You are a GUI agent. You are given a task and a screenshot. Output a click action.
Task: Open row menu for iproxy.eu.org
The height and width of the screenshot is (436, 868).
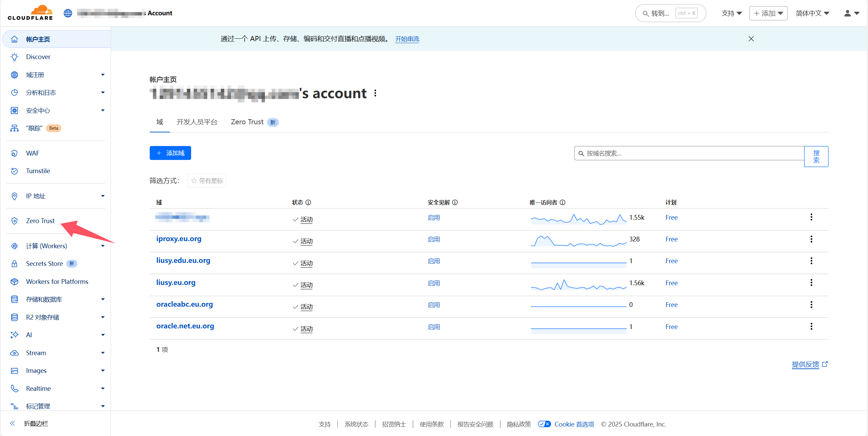(x=811, y=239)
